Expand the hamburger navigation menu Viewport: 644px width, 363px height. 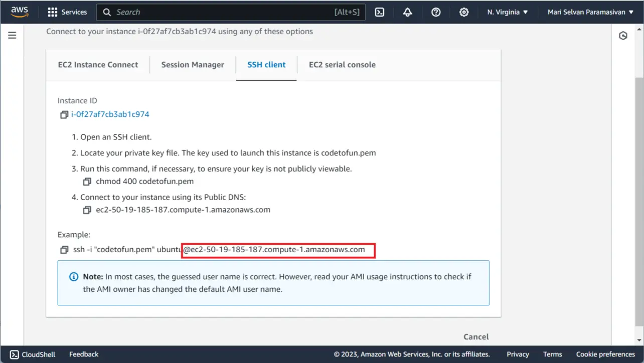[12, 35]
